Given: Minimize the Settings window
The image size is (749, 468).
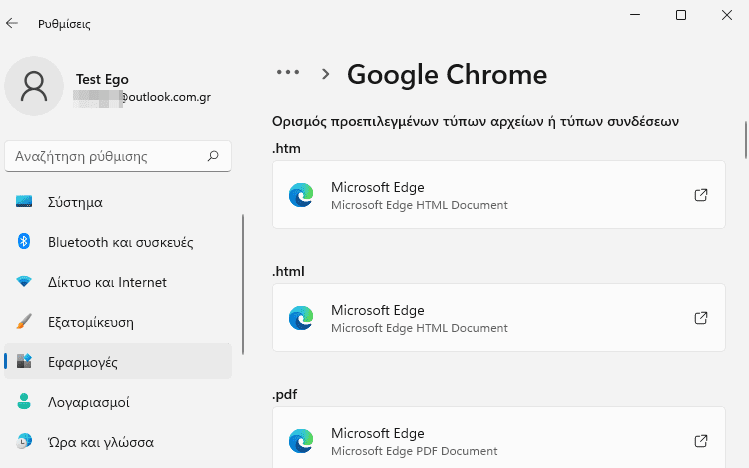Looking at the screenshot, I should tap(635, 15).
